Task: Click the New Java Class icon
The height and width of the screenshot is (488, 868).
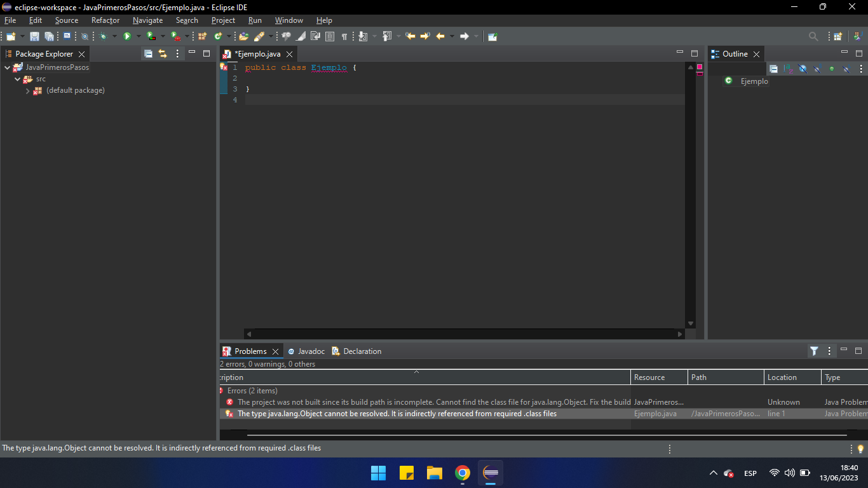Action: click(x=218, y=36)
